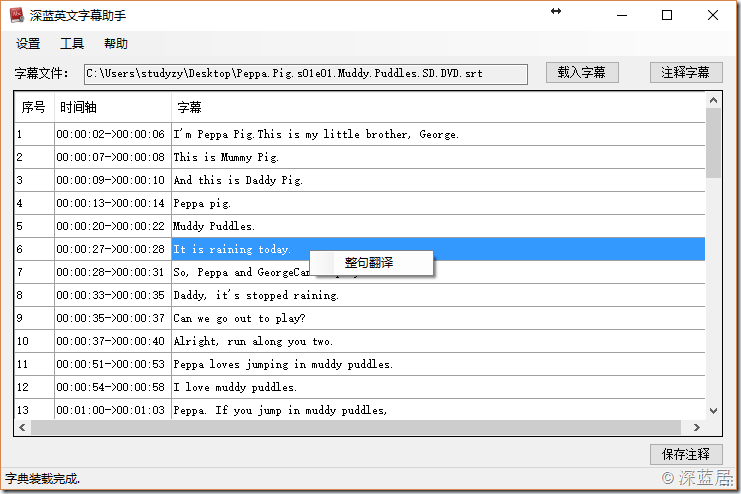Click the 序号 column header
The width and height of the screenshot is (741, 494).
34,107
